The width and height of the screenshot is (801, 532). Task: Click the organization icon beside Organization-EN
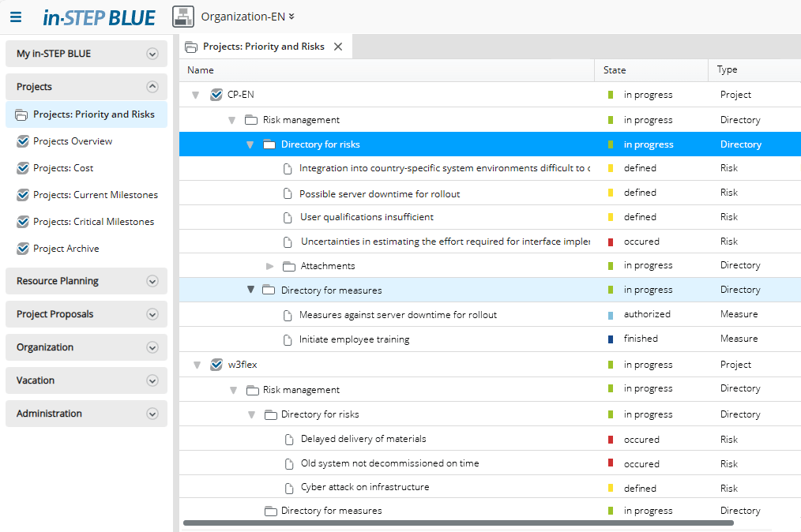(182, 16)
